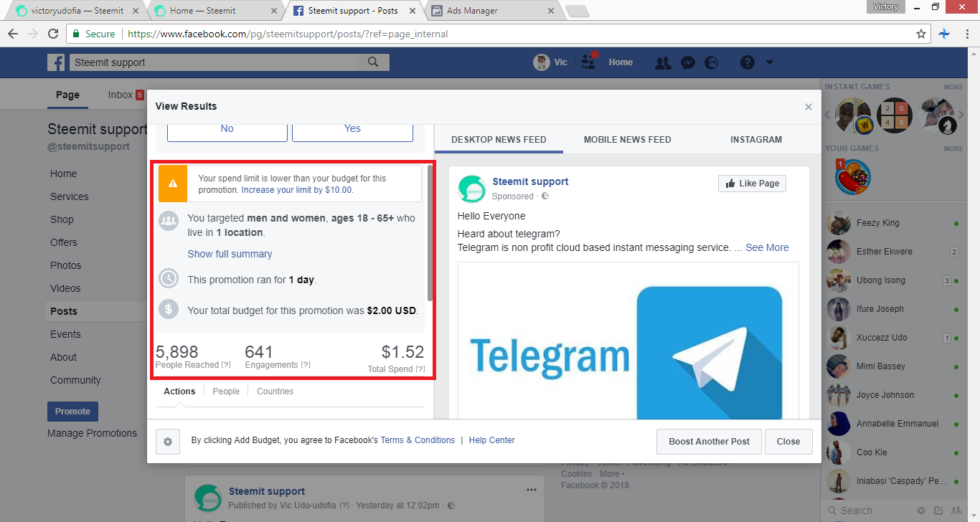Open the Page tab
This screenshot has width=980, height=522.
(x=67, y=95)
